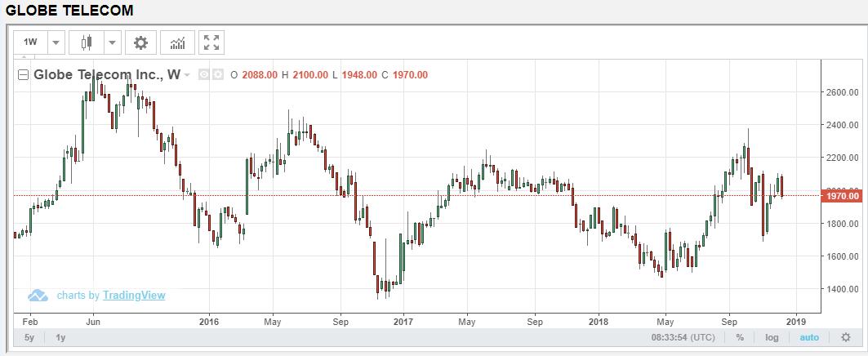Open bottom-right chart settings gear

pyautogui.click(x=845, y=337)
